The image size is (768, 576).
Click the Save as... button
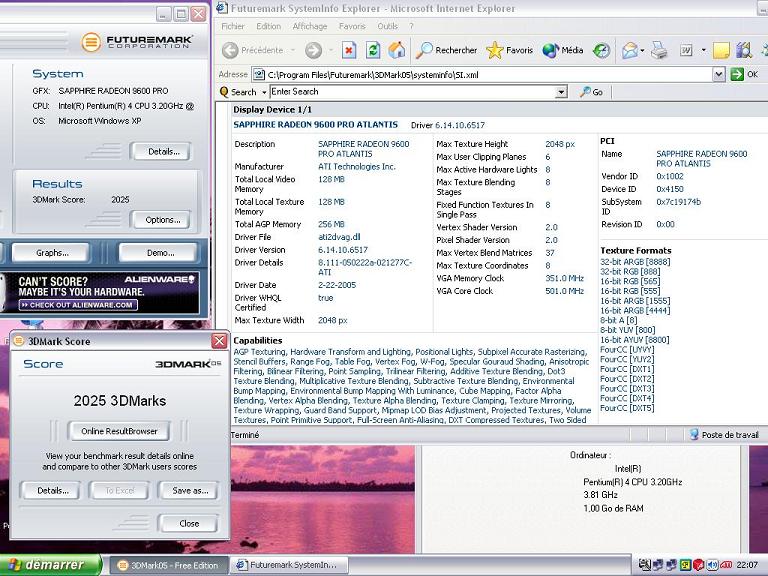click(188, 490)
